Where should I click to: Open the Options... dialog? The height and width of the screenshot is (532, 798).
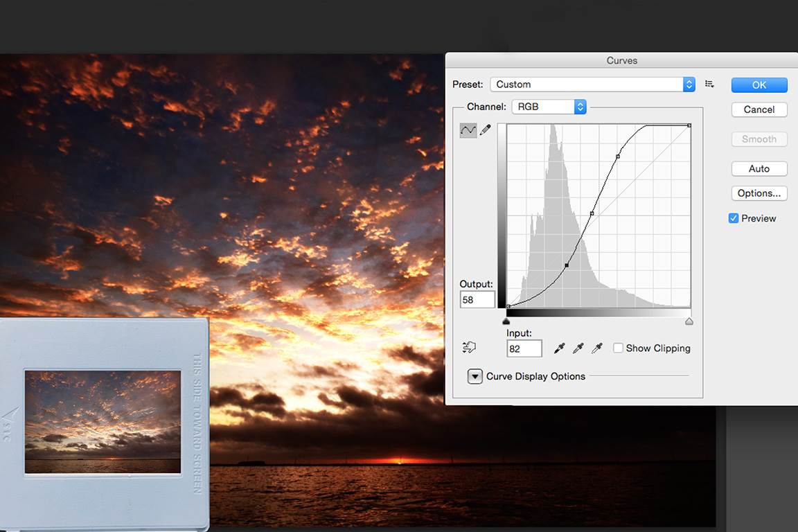759,193
